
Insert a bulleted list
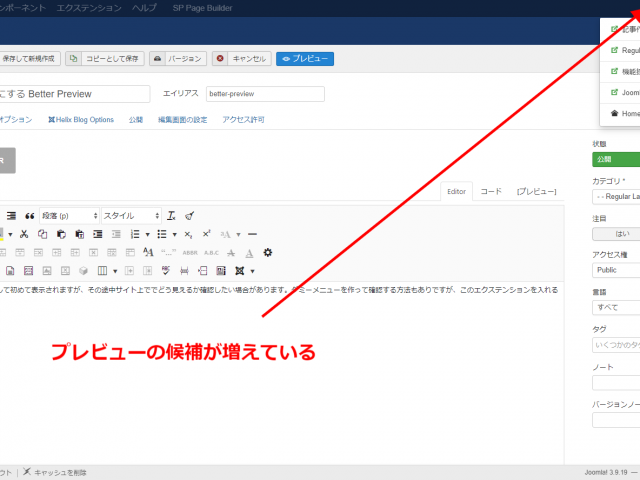coord(162,234)
